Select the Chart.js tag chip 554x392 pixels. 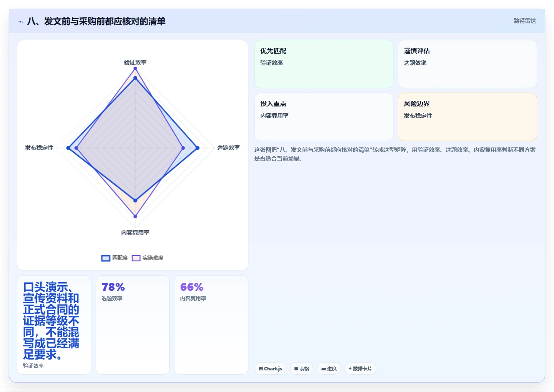(271, 369)
